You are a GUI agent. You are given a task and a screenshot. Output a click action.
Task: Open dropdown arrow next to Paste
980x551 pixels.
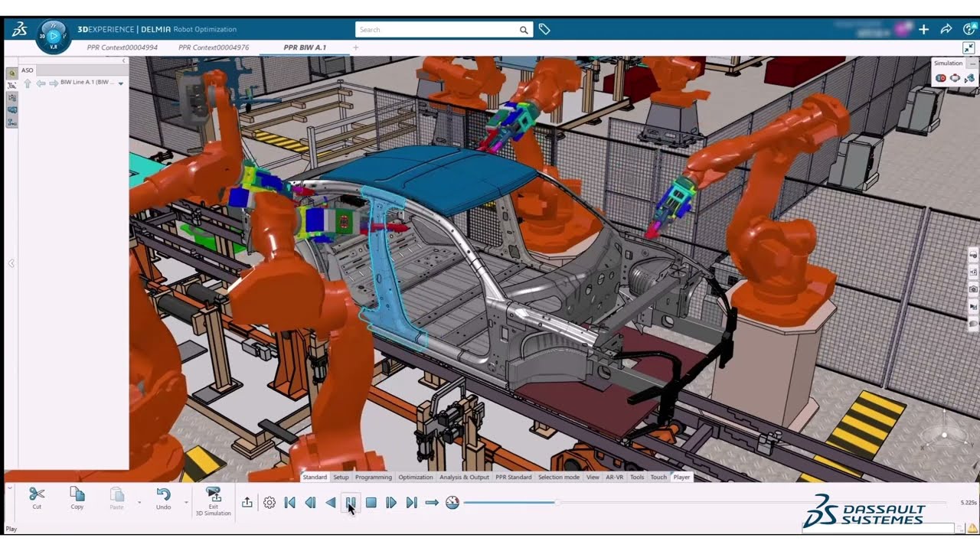(139, 503)
